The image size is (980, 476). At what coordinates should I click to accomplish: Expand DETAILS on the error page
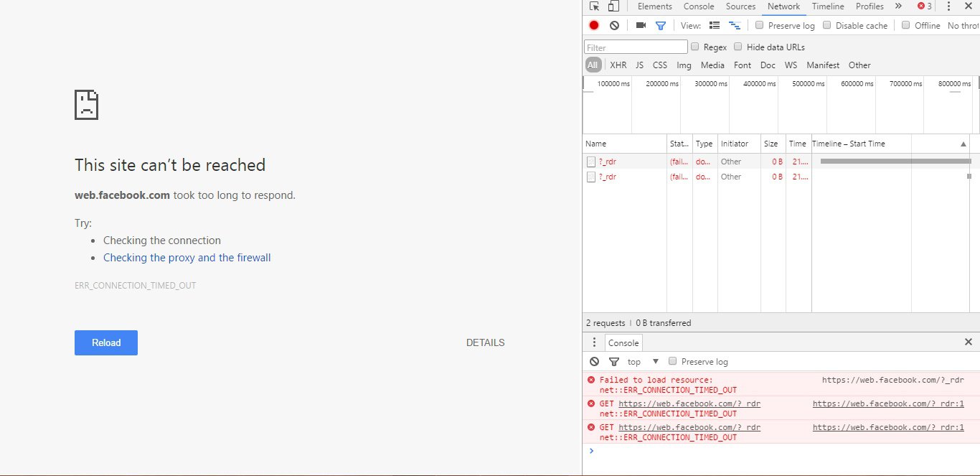[485, 342]
